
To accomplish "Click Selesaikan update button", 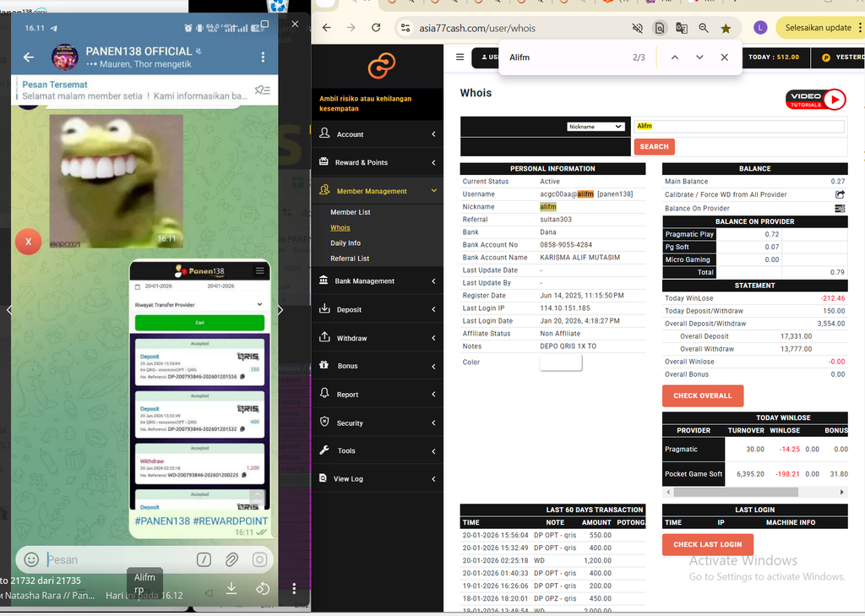I will 818,28.
